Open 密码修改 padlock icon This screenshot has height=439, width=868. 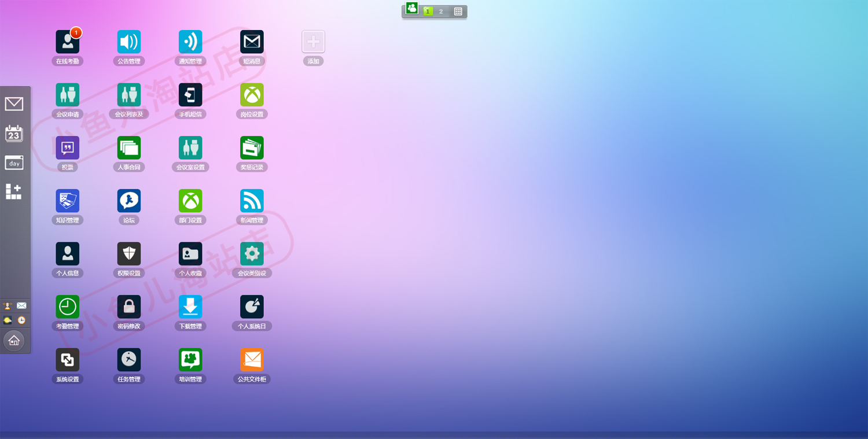[x=129, y=307]
